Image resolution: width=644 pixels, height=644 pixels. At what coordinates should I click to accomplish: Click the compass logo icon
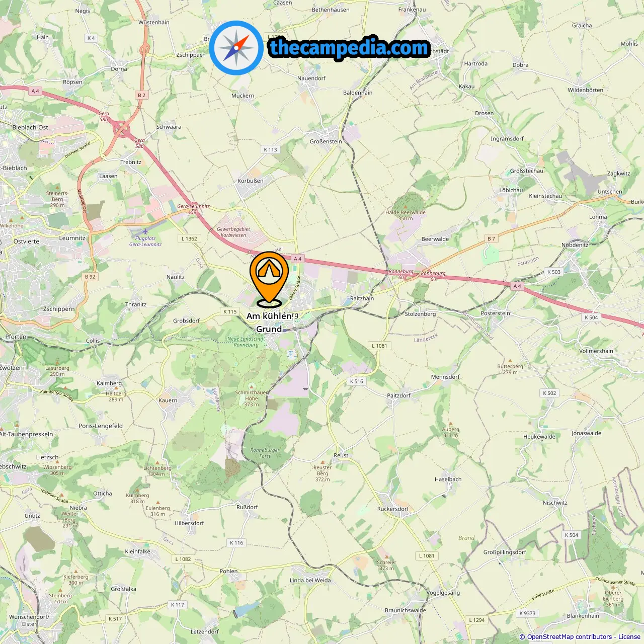[x=236, y=48]
